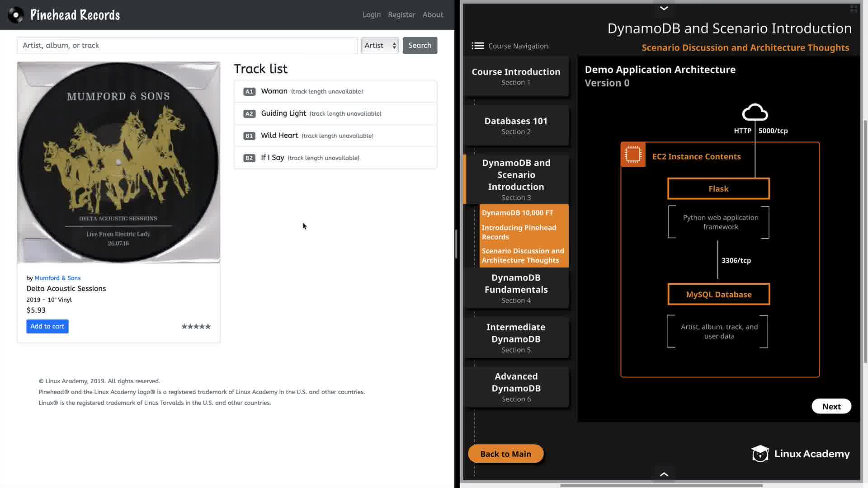
Task: Click the Course Navigation hamburger icon
Action: coord(477,46)
